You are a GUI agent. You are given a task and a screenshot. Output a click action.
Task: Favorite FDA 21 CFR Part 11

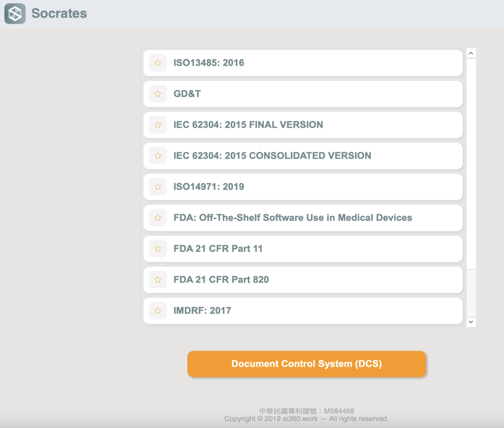click(x=158, y=249)
